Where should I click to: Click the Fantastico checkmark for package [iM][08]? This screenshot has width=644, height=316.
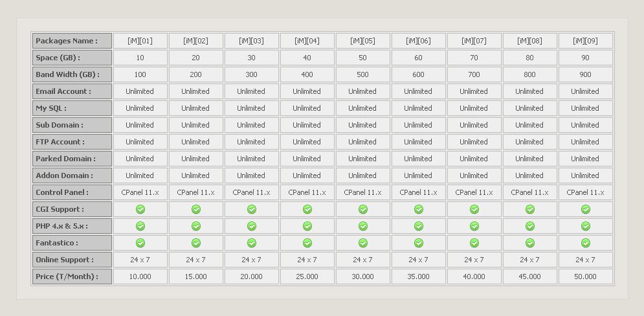[530, 243]
